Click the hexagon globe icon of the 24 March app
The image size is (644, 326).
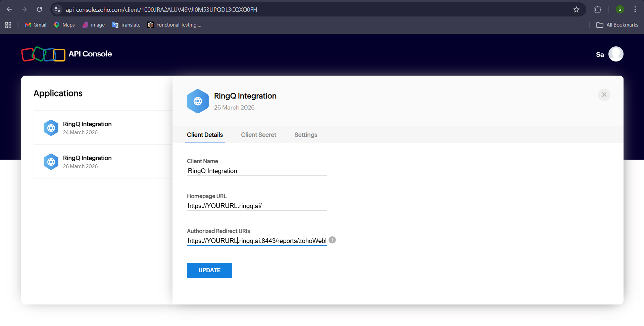tap(51, 128)
